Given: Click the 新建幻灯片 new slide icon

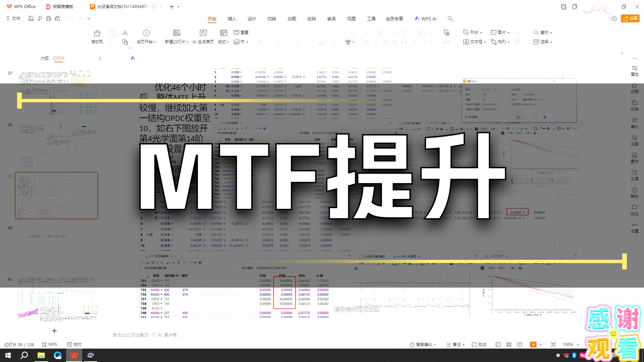Looking at the screenshot, I should coord(177,33).
